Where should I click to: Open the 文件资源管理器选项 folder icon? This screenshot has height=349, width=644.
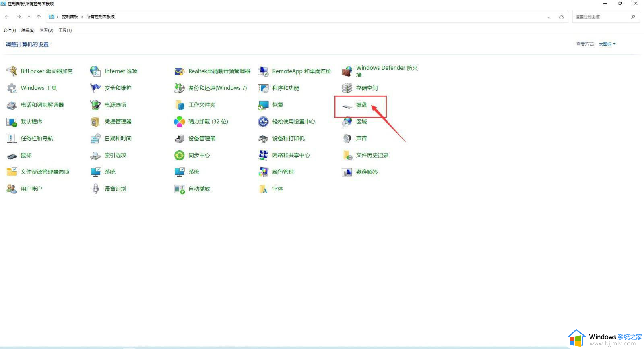click(x=12, y=172)
